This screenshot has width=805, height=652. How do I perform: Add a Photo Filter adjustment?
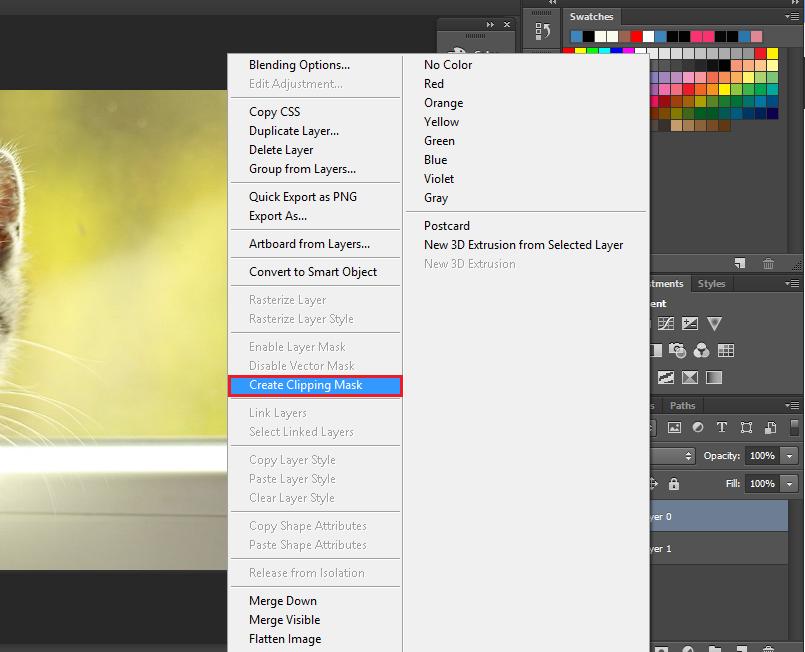(677, 351)
